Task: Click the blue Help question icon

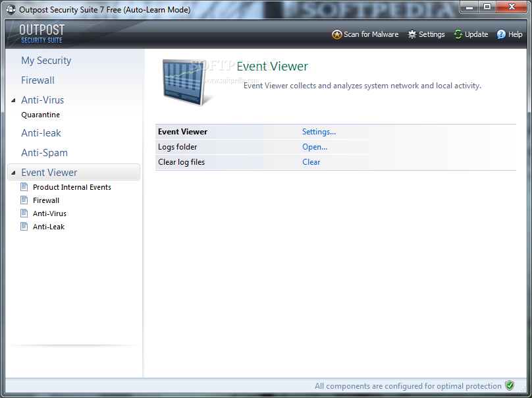Action: tap(501, 34)
